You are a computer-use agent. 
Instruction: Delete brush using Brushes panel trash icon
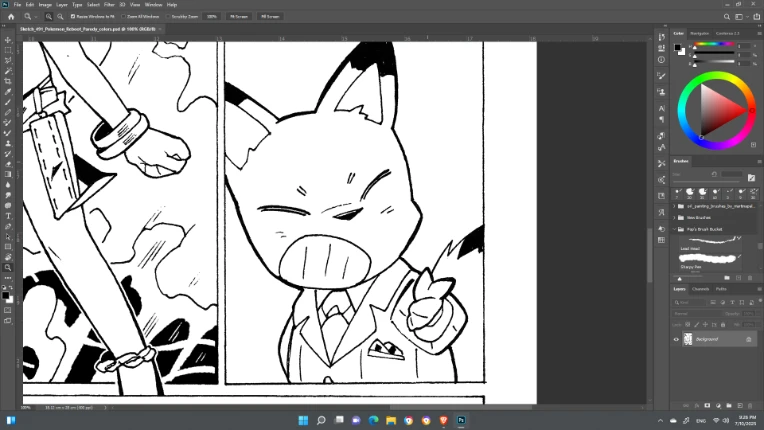(x=750, y=278)
